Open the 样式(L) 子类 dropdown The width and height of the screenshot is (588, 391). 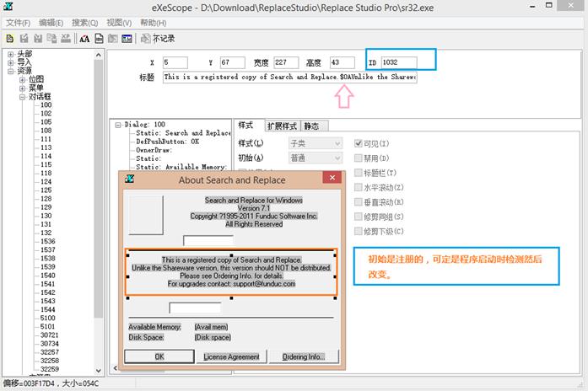tap(316, 143)
